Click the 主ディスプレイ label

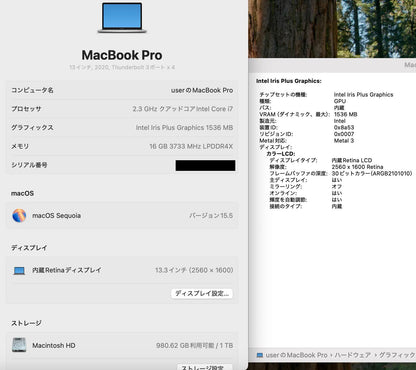click(288, 180)
